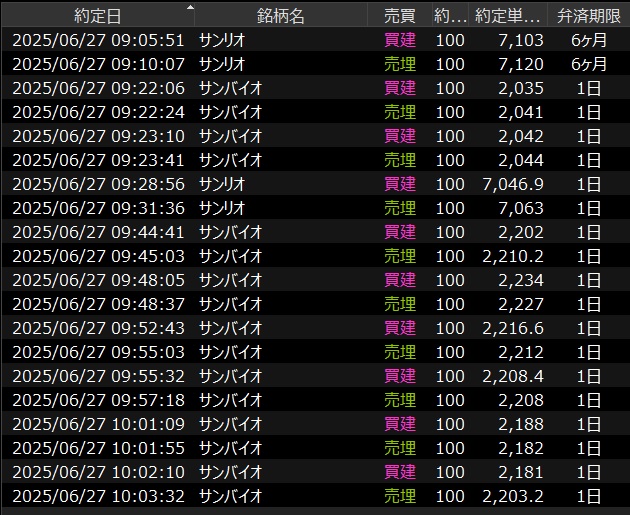Image resolution: width=630 pixels, height=515 pixels.
Task: Select price 2,202 cell
Action: 521,232
